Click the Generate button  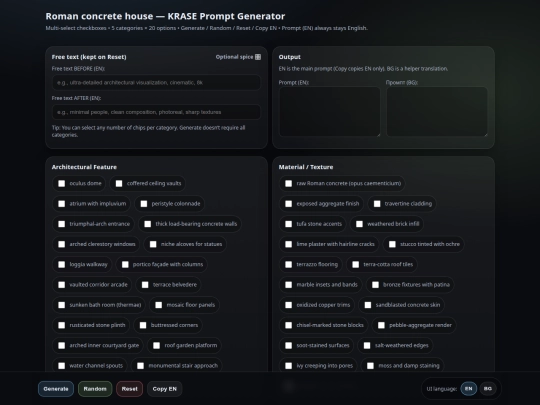tap(56, 389)
